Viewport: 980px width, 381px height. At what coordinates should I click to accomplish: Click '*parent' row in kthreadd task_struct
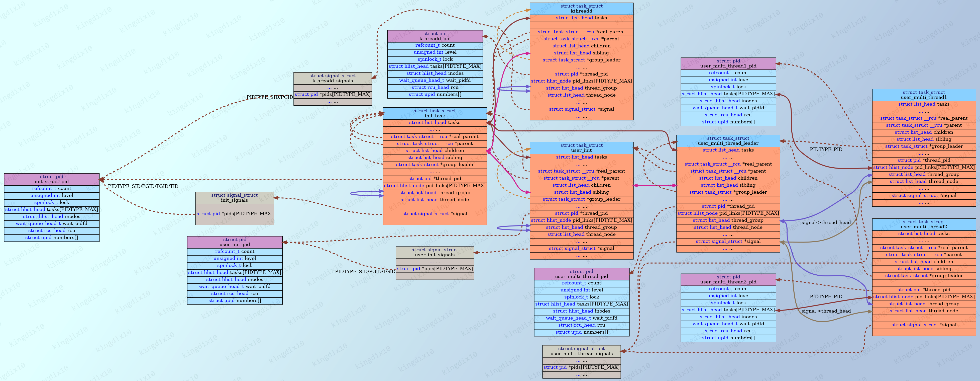[581, 39]
